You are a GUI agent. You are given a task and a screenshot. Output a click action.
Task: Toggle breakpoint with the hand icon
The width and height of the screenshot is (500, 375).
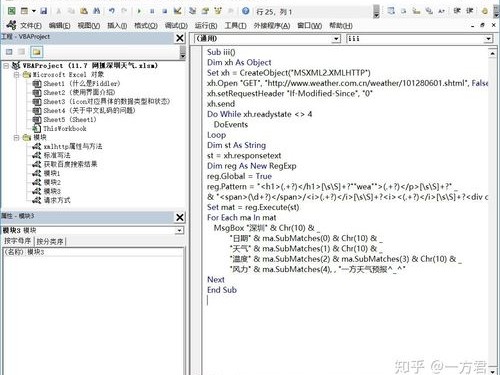click(485, 11)
